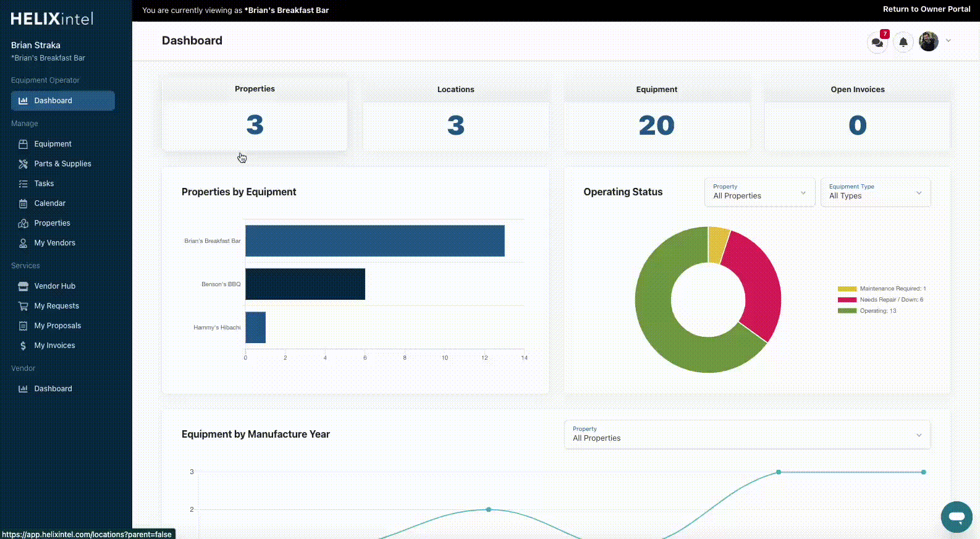
Task: Open the Properties summary card
Action: [255, 113]
